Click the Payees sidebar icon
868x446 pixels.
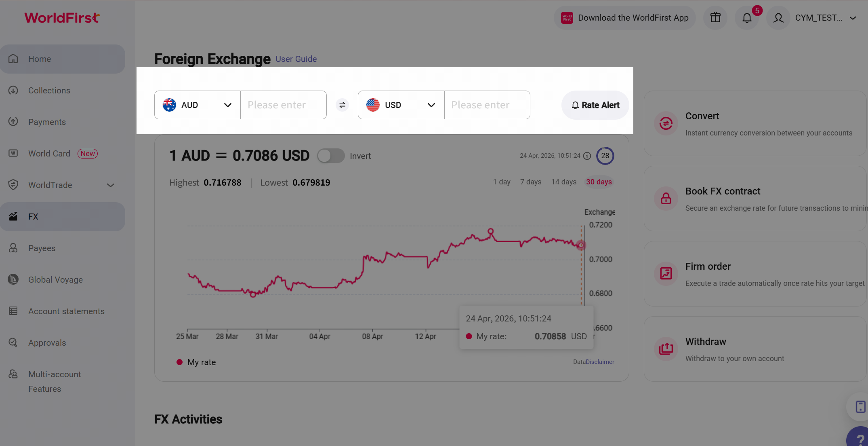click(x=13, y=248)
